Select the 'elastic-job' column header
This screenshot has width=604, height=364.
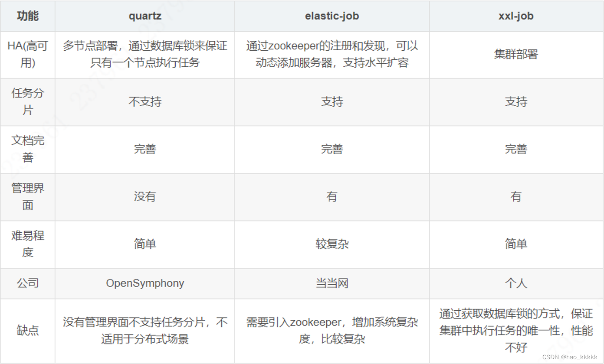[332, 16]
